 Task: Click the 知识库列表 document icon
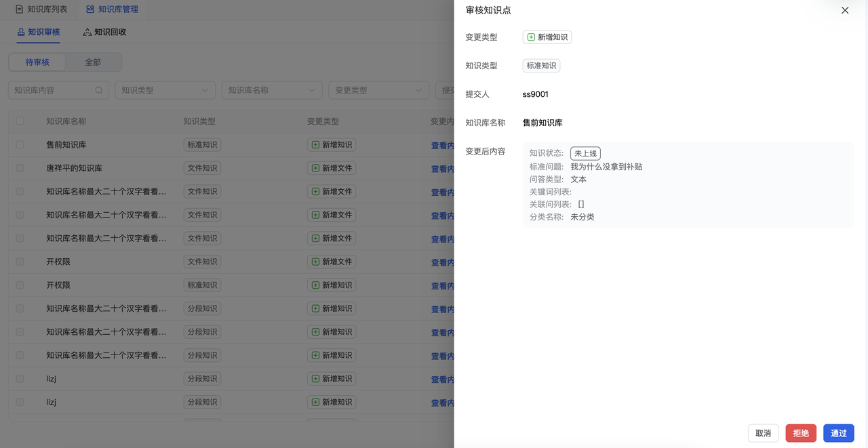[x=19, y=9]
